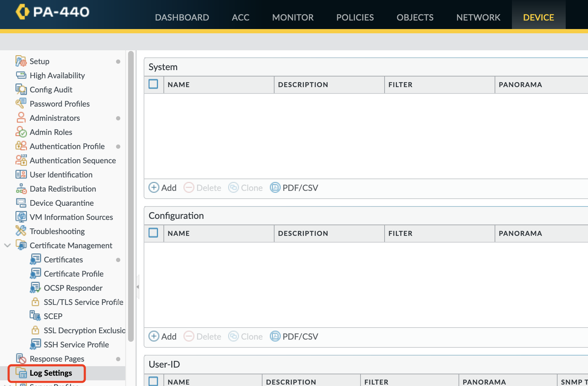Screen dimensions: 588x386
Task: Select Device Quarantine in sidebar
Action: (x=62, y=203)
